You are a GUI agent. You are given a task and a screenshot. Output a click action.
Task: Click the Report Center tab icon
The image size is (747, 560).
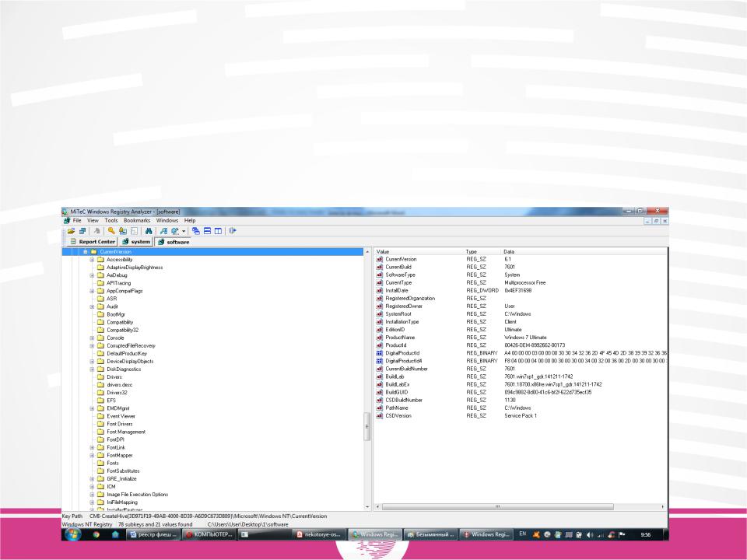(x=73, y=241)
